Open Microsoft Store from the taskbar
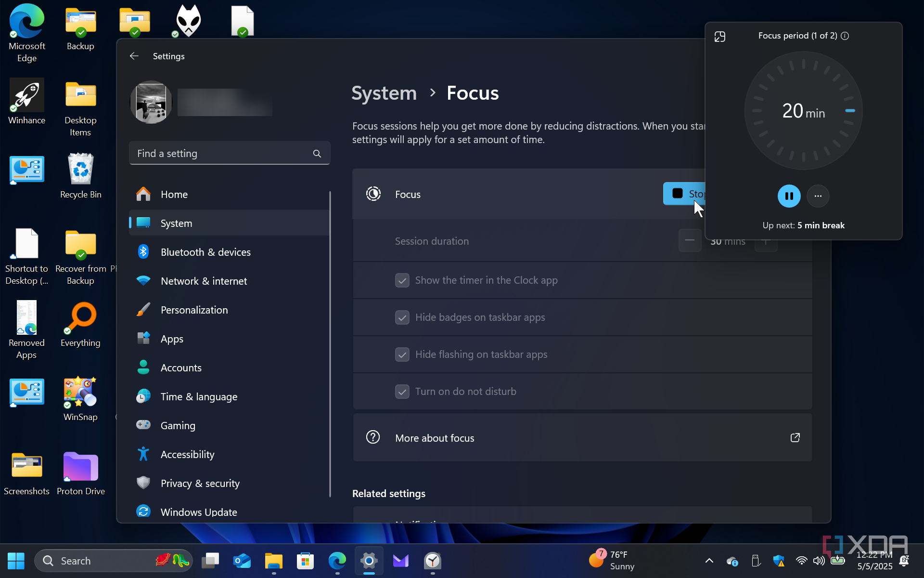Screen dimensions: 924x578 [306, 561]
